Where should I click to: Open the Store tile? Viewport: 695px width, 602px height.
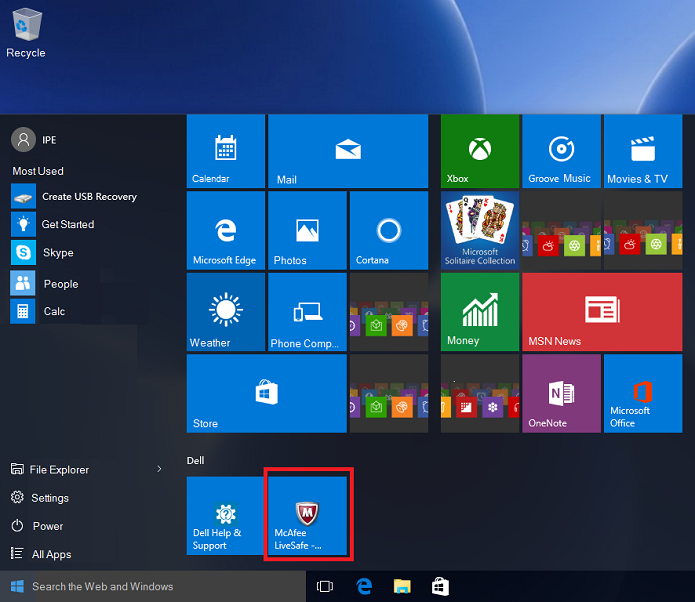[266, 394]
